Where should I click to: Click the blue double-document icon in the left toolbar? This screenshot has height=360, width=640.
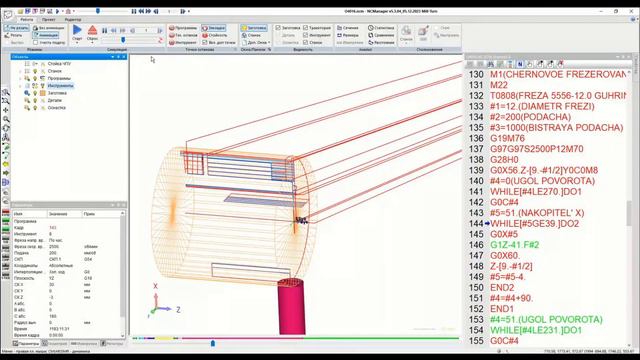[6, 182]
